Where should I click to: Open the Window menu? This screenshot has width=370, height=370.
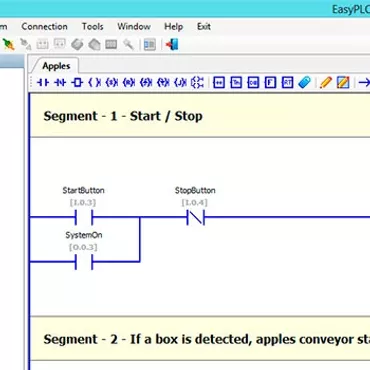tap(134, 26)
